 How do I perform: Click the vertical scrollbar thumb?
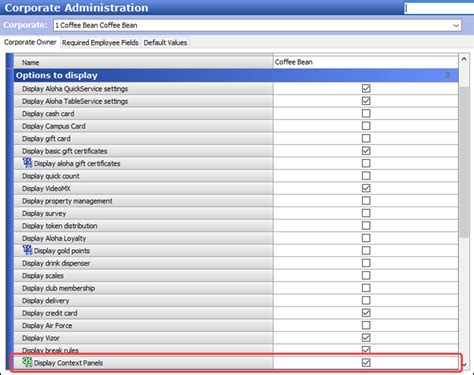point(464,162)
